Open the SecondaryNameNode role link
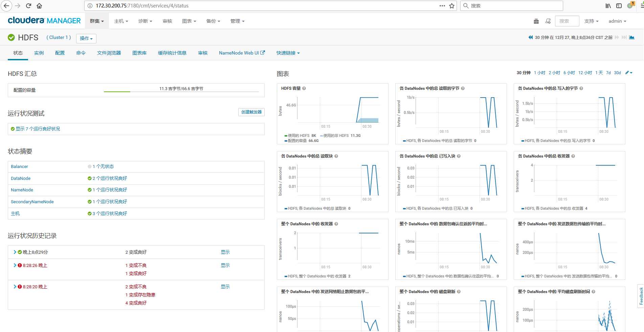The width and height of the screenshot is (644, 332). (32, 202)
